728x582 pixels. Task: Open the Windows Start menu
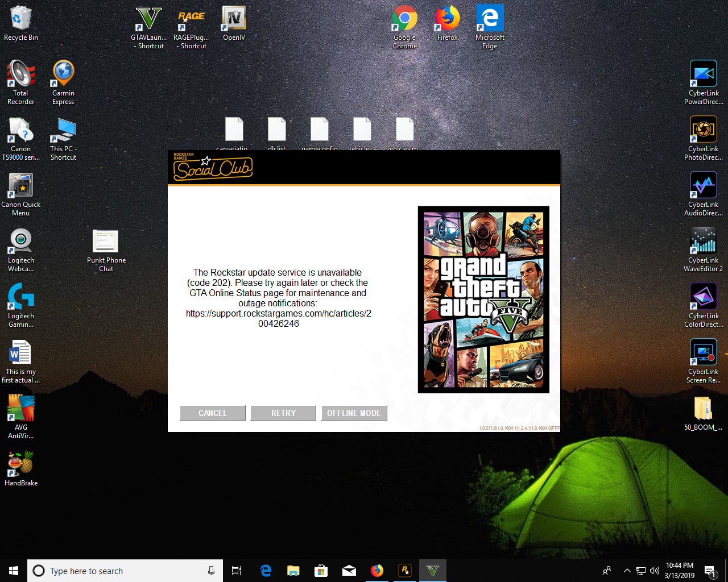coord(14,571)
